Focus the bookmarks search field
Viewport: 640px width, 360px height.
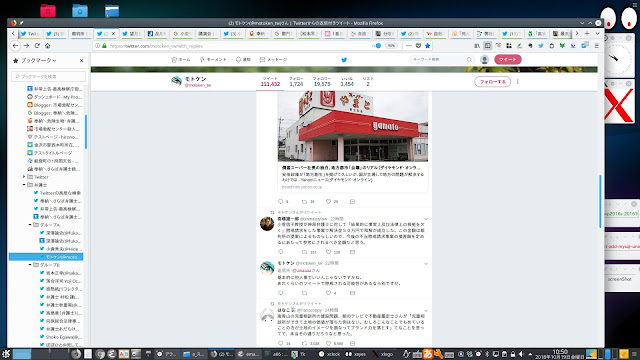49,76
